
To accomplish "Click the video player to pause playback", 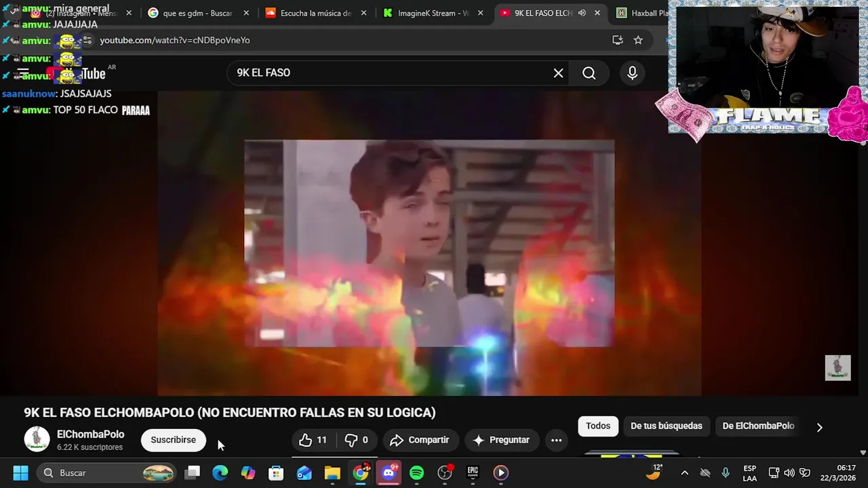I will click(429, 243).
